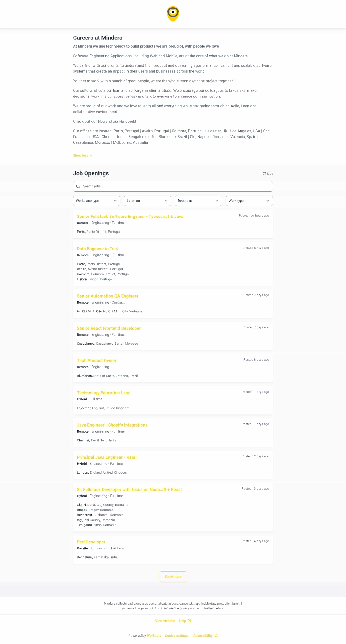Open the privacy notice link
This screenshot has width=346, height=644.
pyautogui.click(x=189, y=608)
